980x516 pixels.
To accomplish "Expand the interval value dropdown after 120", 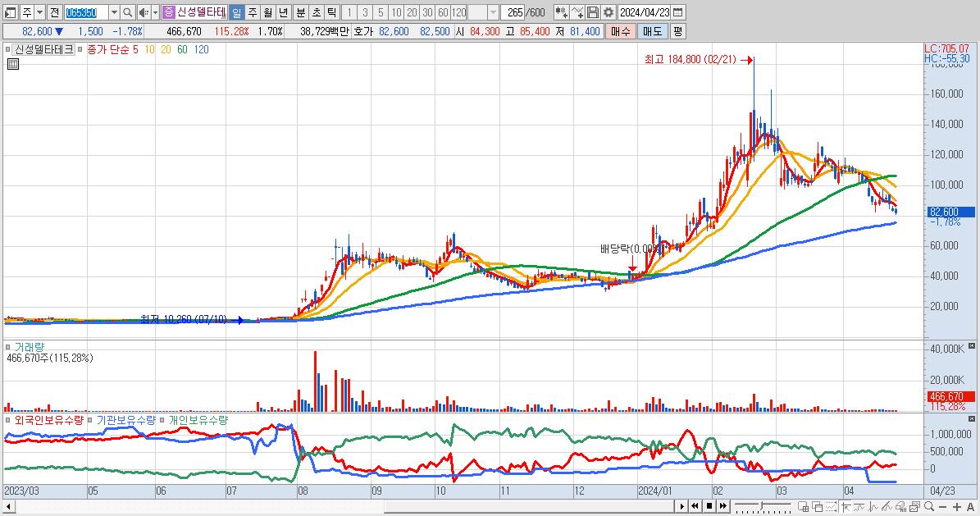I will 493,12.
